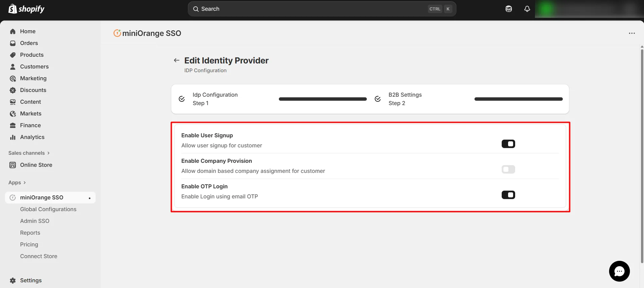Open Admin SSO submenu item
The width and height of the screenshot is (644, 288).
(35, 221)
